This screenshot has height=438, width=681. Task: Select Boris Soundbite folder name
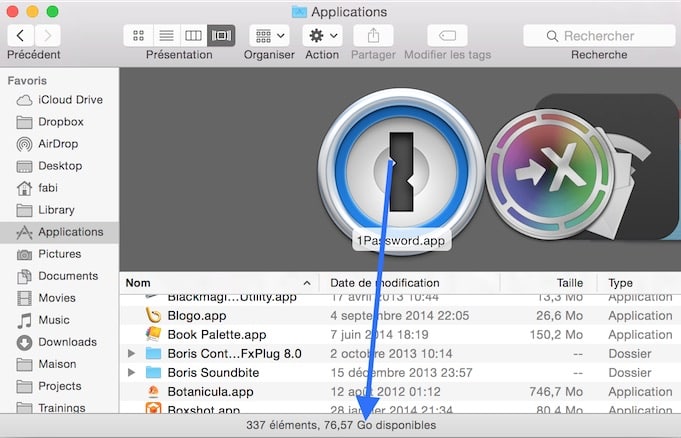click(x=213, y=373)
